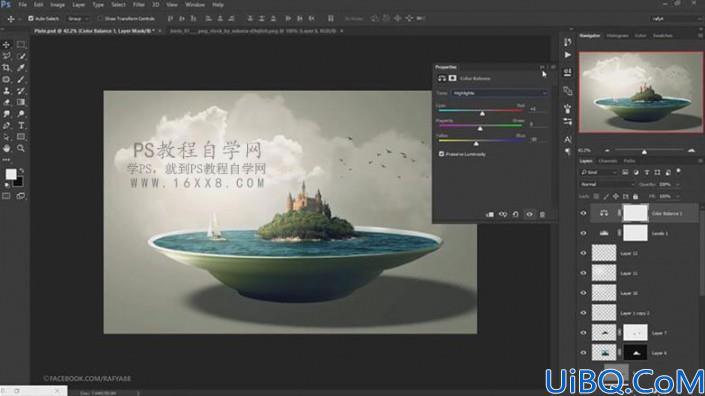Switch to the Histogram tab
This screenshot has height=396, width=705.
(617, 36)
